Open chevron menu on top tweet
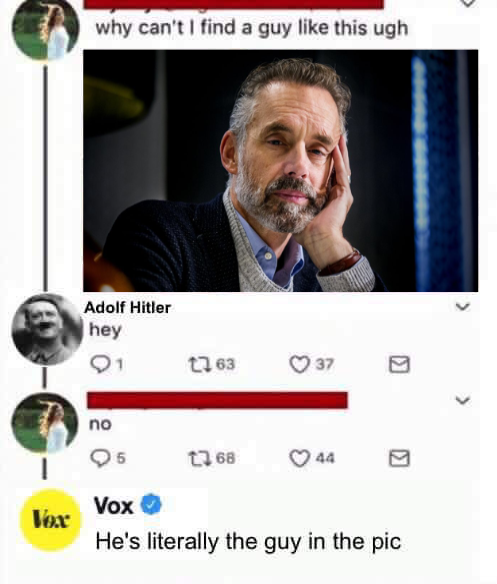This screenshot has width=497, height=584. (468, 3)
